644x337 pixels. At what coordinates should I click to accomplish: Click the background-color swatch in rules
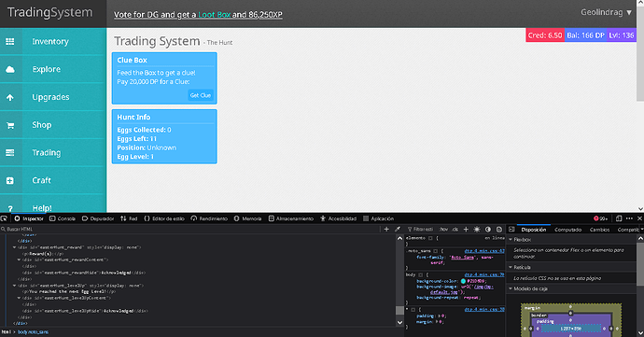(x=463, y=281)
